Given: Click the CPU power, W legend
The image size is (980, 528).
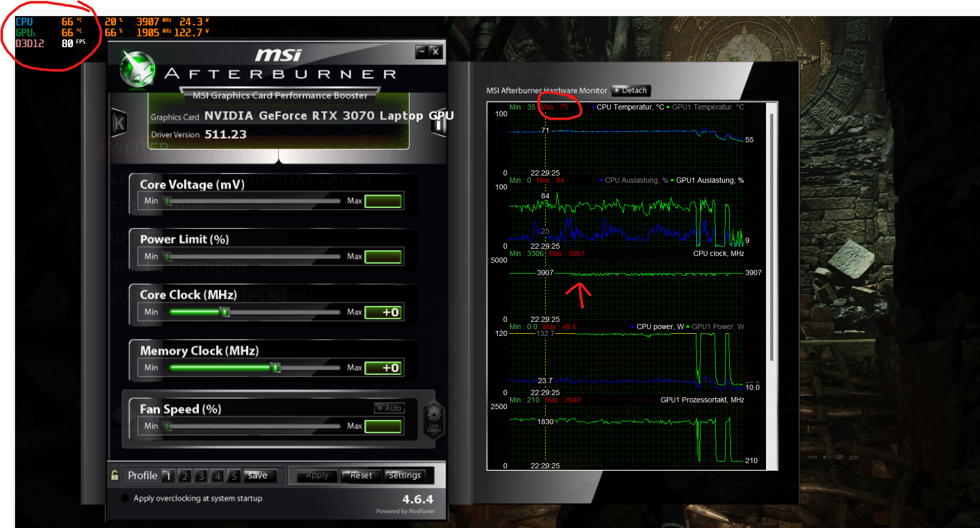Looking at the screenshot, I should pos(657,327).
